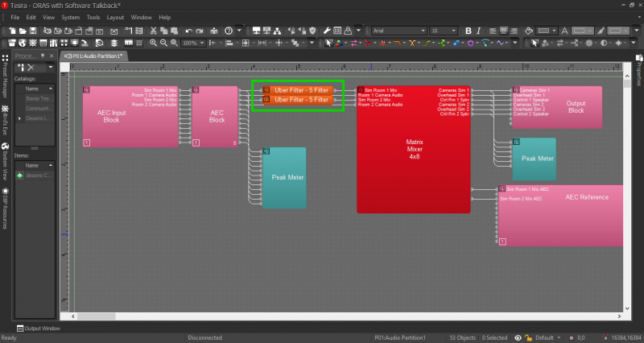Click the pen line color icon
This screenshot has width=644, height=343.
click(601, 31)
